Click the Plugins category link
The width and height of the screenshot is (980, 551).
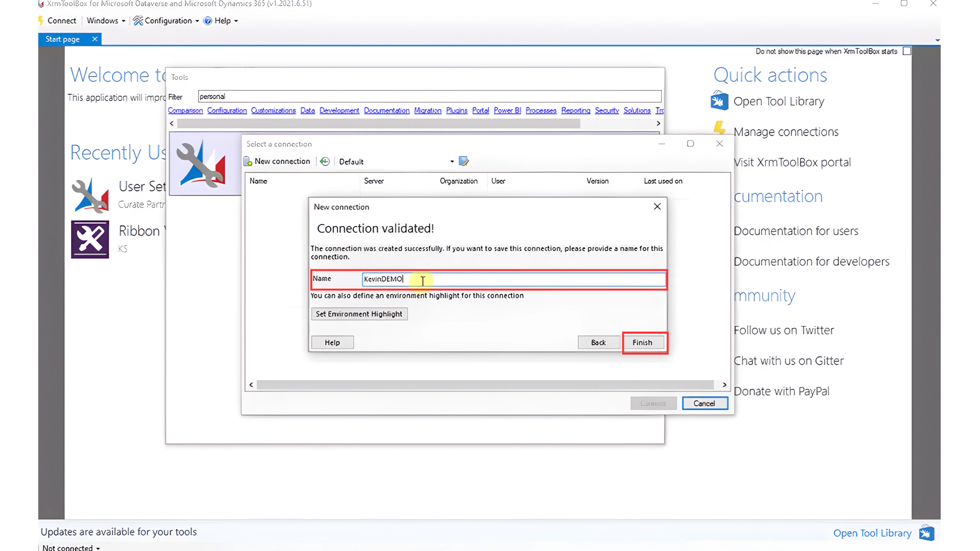[457, 111]
